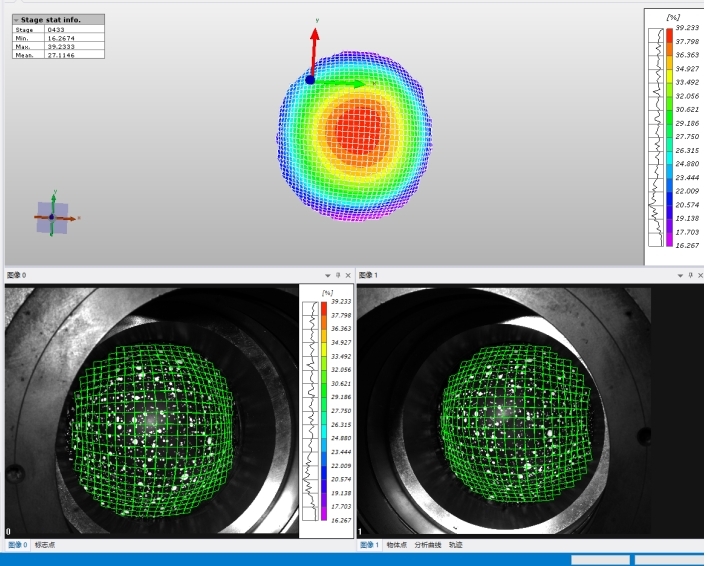Select the 图像 1 bottom tab
This screenshot has height=566, width=706.
pyautogui.click(x=369, y=545)
